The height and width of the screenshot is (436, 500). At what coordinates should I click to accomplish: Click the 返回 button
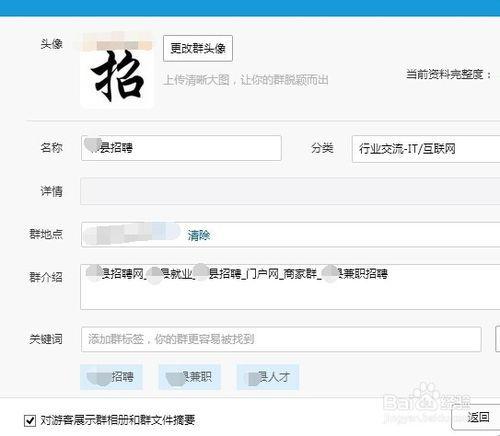[x=477, y=417]
